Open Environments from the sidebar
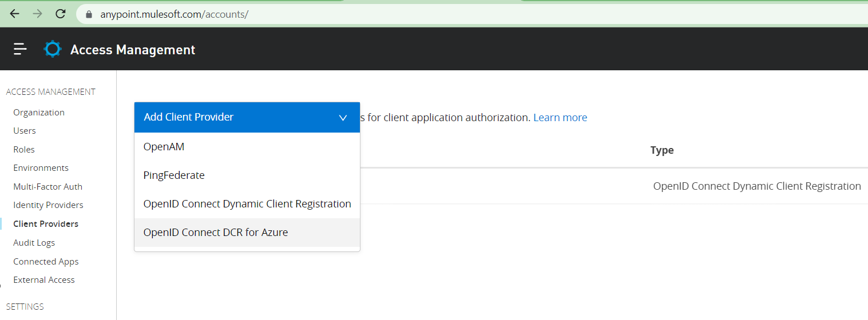Image resolution: width=868 pixels, height=320 pixels. tap(41, 168)
